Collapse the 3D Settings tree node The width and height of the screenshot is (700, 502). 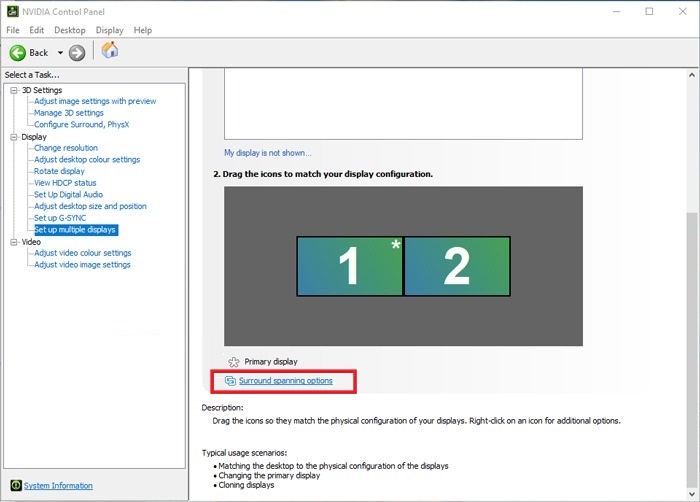[14, 90]
